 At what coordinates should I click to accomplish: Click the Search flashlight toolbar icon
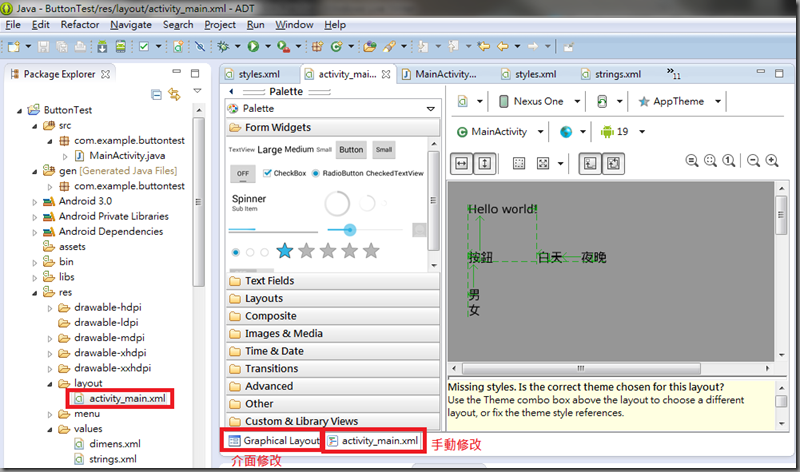tap(389, 46)
